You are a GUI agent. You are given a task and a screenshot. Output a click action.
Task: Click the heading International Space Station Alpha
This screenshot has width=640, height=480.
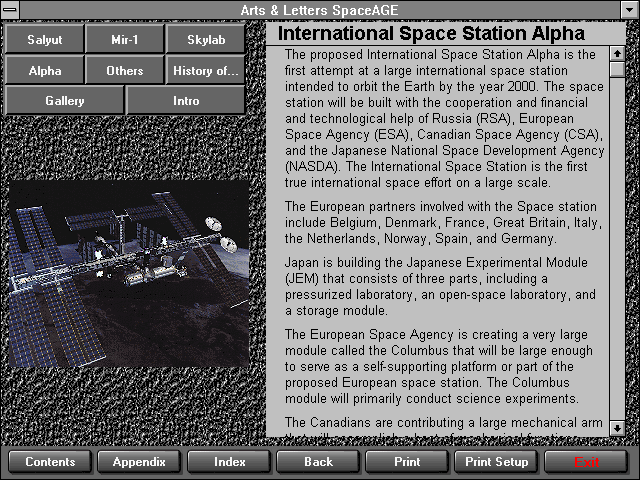click(431, 33)
